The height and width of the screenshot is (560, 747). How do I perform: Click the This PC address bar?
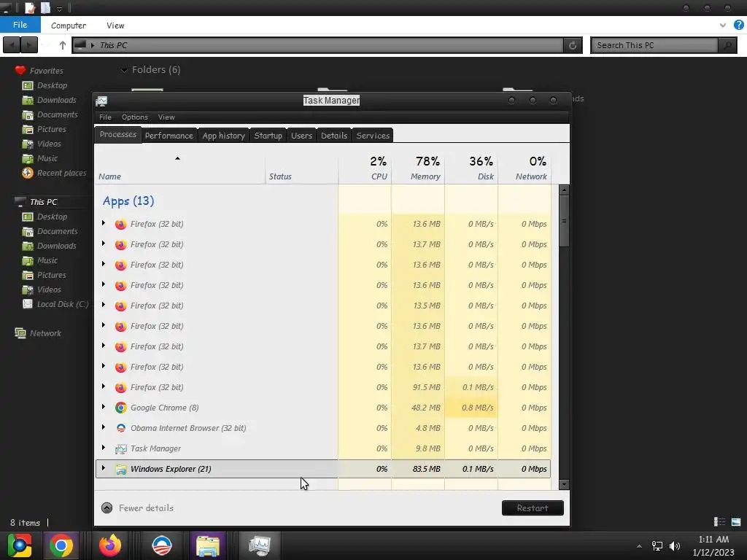(318, 45)
